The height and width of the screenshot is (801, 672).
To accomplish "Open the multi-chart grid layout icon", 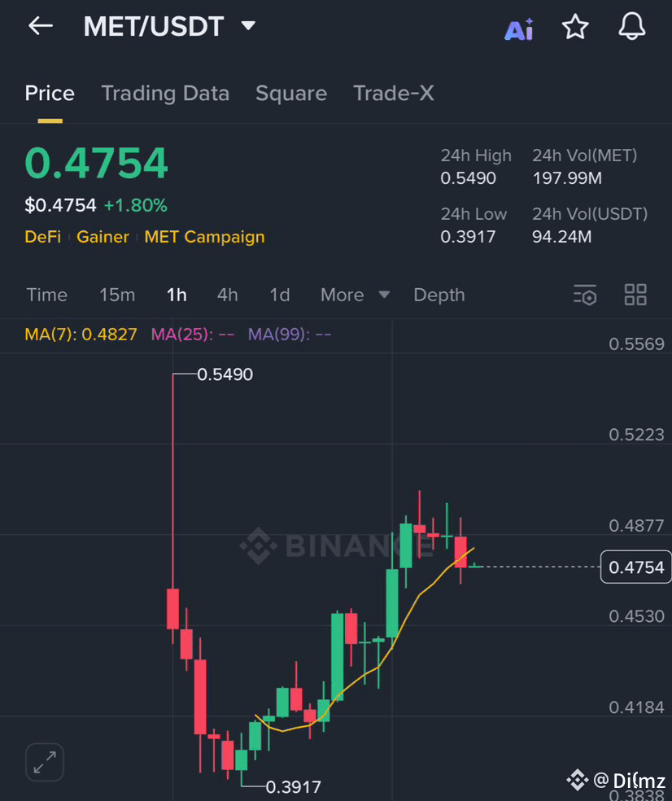I will point(635,295).
